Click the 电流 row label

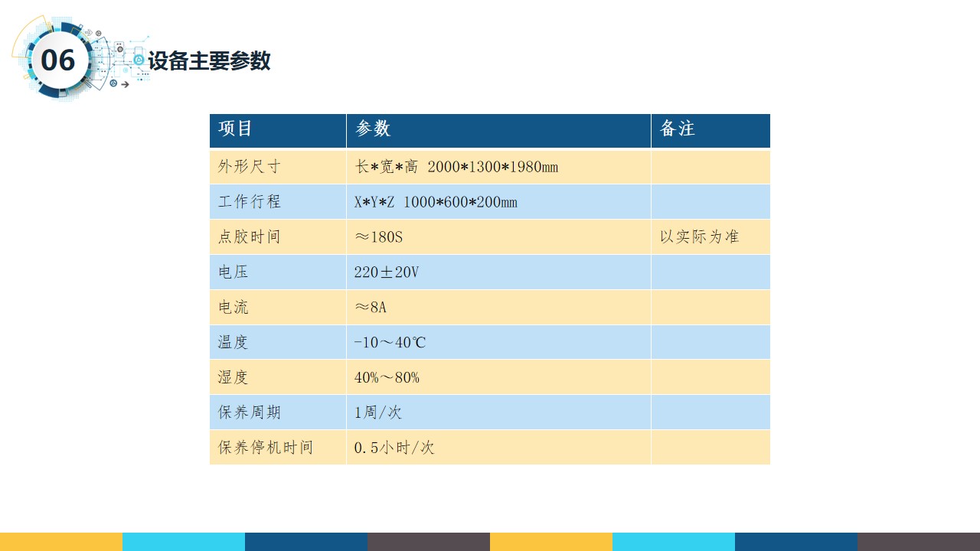pos(234,307)
